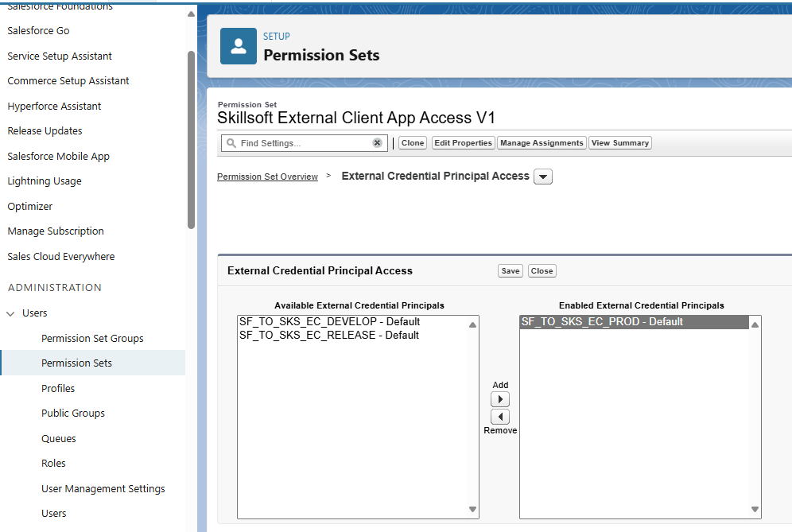The image size is (792, 532).
Task: Click the sidebar scrollbar thumb
Action: (x=191, y=140)
